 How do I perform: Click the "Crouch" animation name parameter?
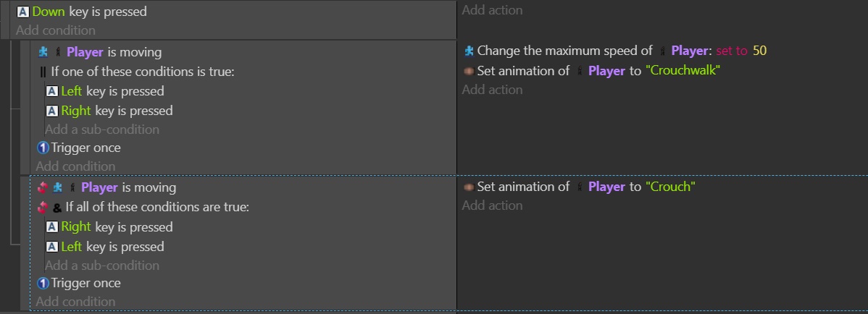pos(669,187)
